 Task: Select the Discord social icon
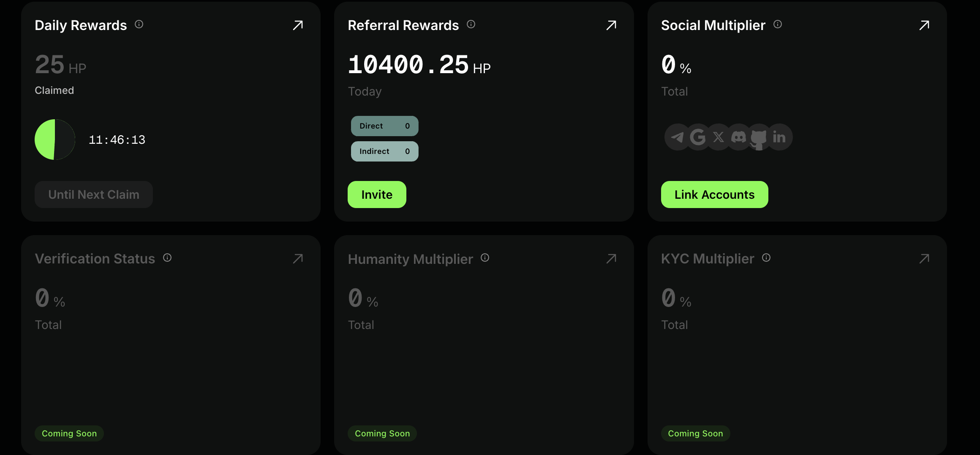tap(738, 137)
